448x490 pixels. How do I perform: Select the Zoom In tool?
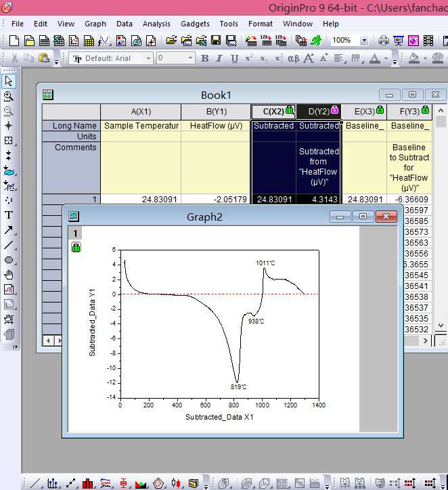pos(9,96)
